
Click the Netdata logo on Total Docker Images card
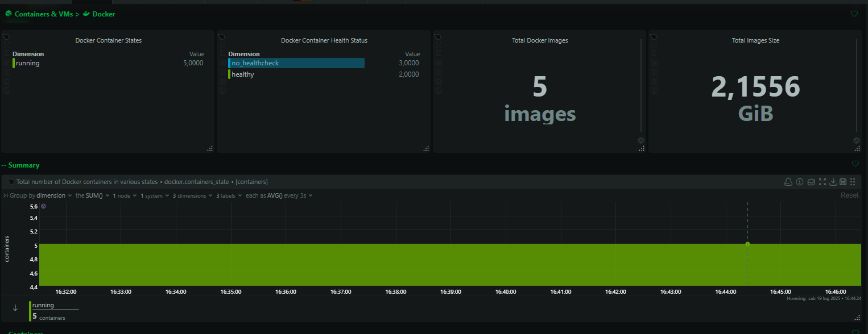438,37
